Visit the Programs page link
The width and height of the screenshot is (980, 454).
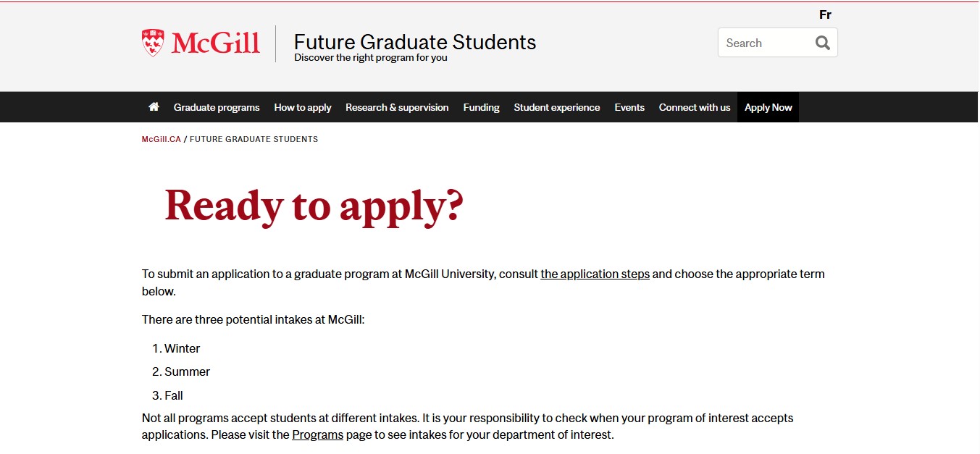pyautogui.click(x=318, y=435)
